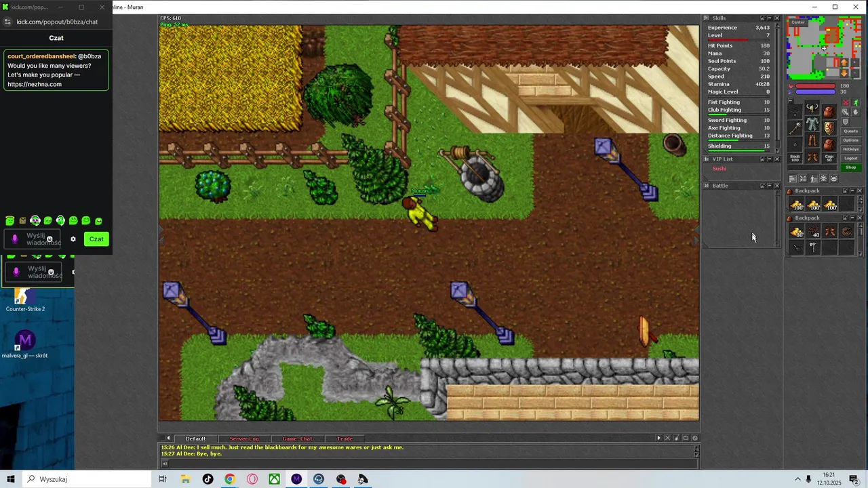Open Chrome on the taskbar
Screen dimensions: 868x488
(x=230, y=479)
